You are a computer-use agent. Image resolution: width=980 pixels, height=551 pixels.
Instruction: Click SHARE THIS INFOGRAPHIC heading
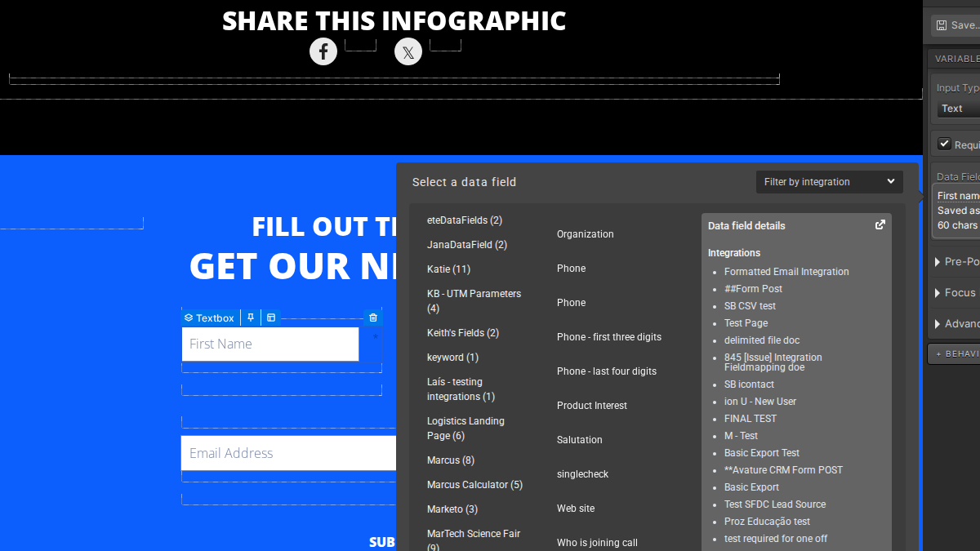(394, 20)
